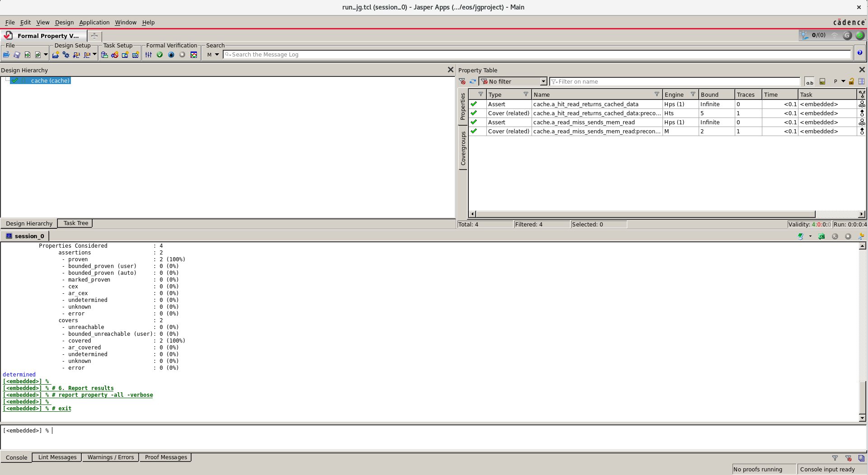The width and height of the screenshot is (868, 475).
Task: Click the console vertical scrollbar thumb
Action: coord(863,397)
